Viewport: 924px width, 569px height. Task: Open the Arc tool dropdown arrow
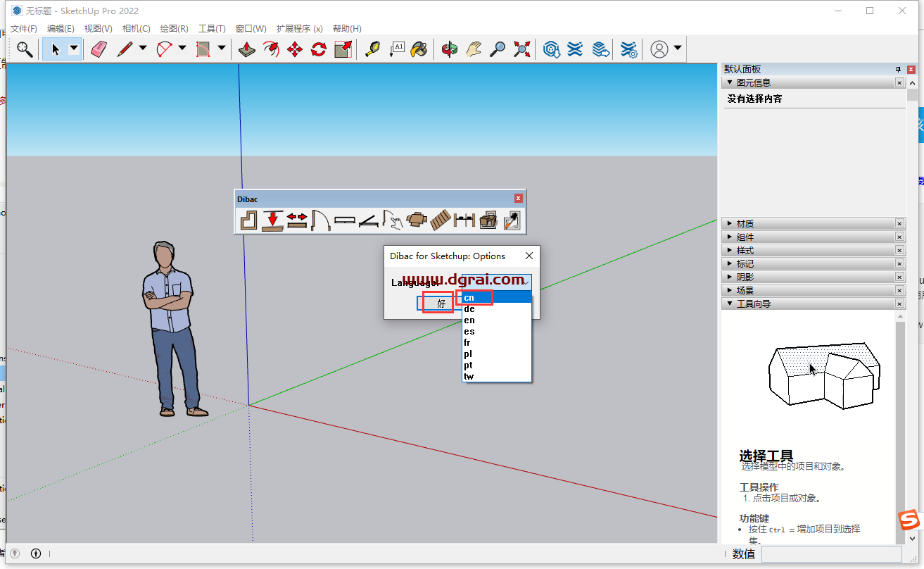coord(182,49)
